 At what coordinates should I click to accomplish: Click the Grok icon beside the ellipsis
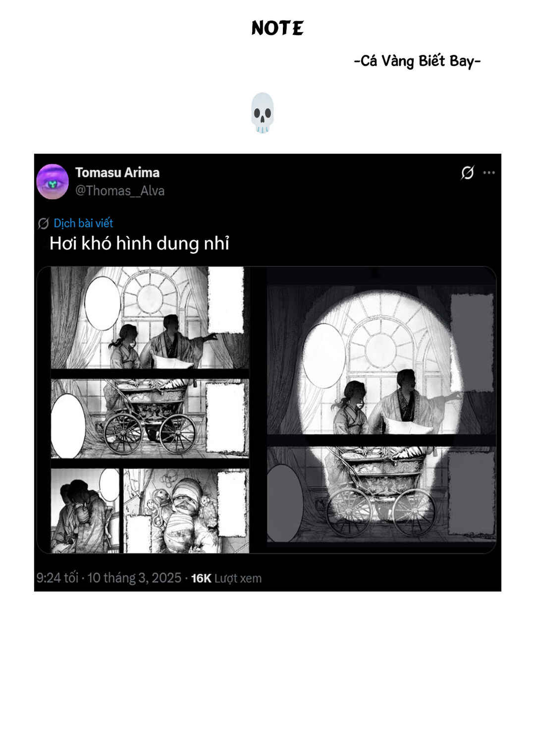[x=467, y=173]
